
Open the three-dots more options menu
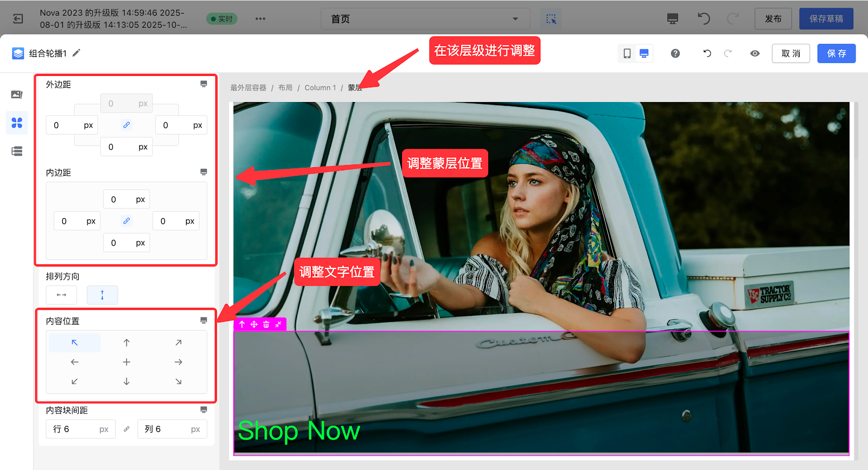[260, 19]
